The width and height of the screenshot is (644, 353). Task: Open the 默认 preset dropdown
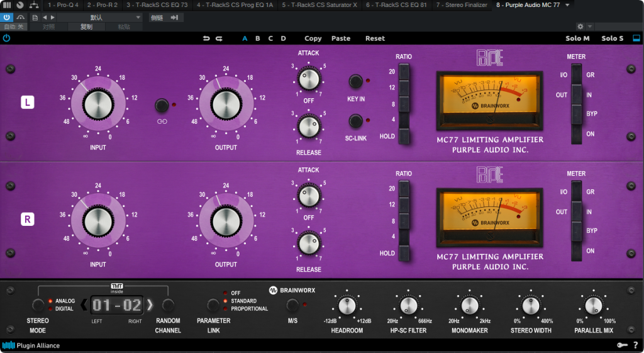coord(99,18)
